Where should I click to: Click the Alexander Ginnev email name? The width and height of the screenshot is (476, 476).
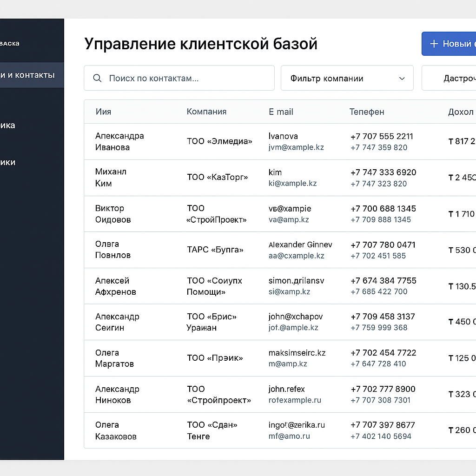pos(300,245)
